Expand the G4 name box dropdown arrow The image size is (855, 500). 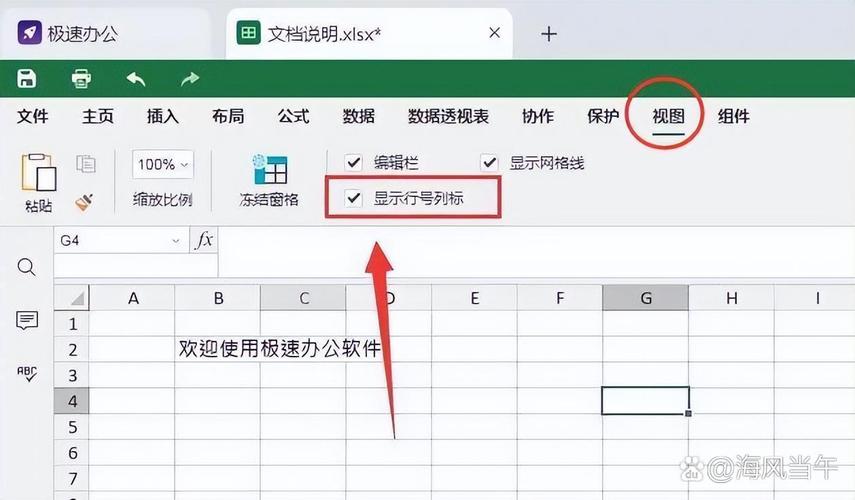(176, 240)
